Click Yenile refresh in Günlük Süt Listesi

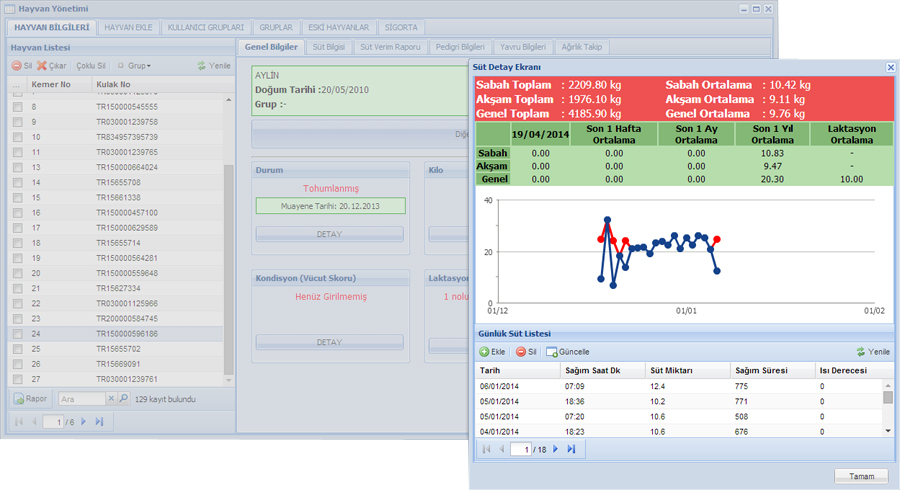point(873,352)
